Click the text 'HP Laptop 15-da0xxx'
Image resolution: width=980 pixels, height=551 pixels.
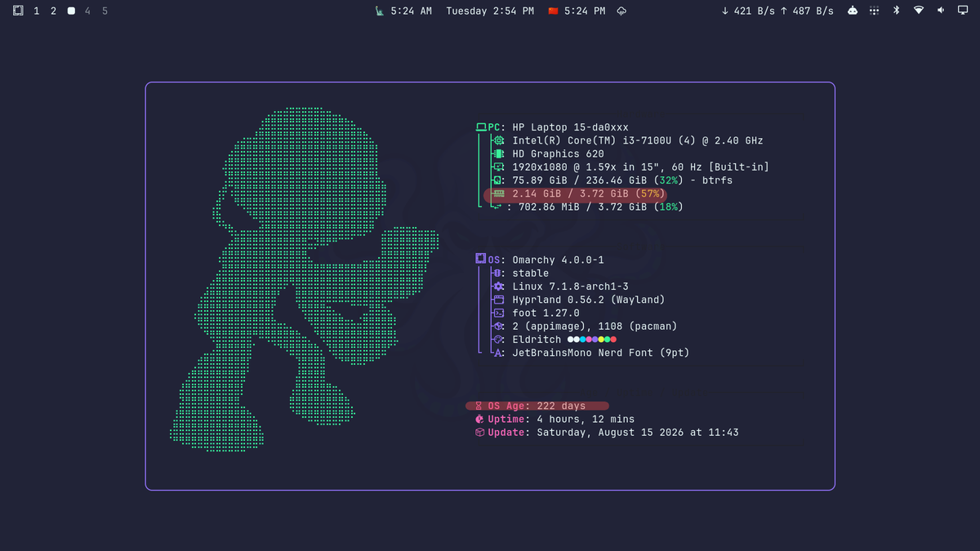pos(571,127)
